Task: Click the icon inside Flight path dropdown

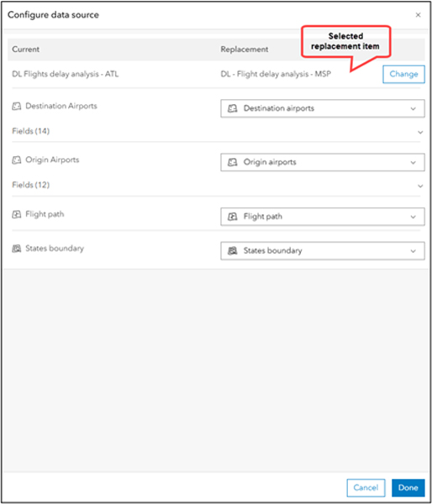Action: point(233,217)
